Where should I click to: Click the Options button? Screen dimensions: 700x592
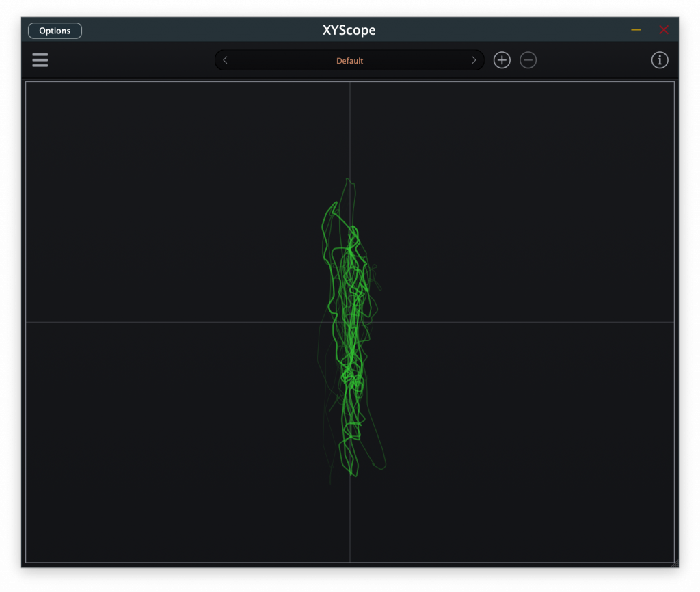point(55,31)
